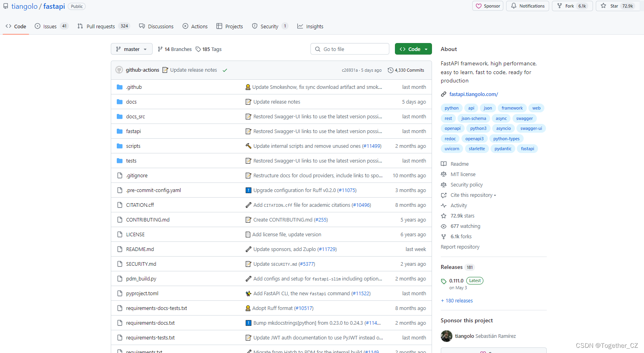This screenshot has height=353, width=644.
Task: Open the scripts folder icon
Action: 120,146
